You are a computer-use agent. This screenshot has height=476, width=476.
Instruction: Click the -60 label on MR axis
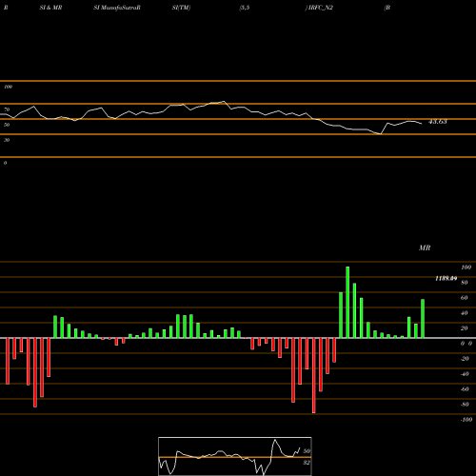[x=465, y=389]
